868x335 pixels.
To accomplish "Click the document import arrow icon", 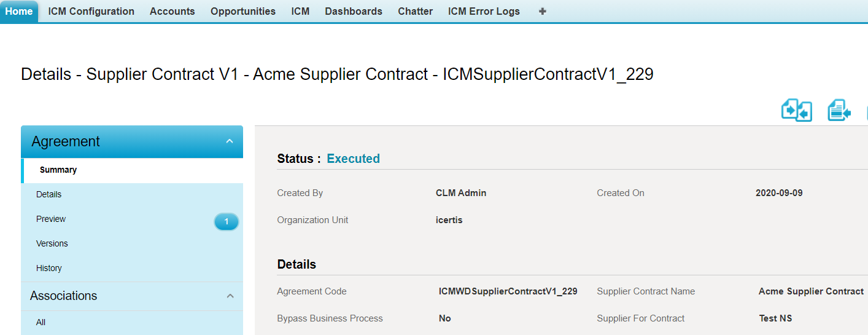I will point(839,111).
